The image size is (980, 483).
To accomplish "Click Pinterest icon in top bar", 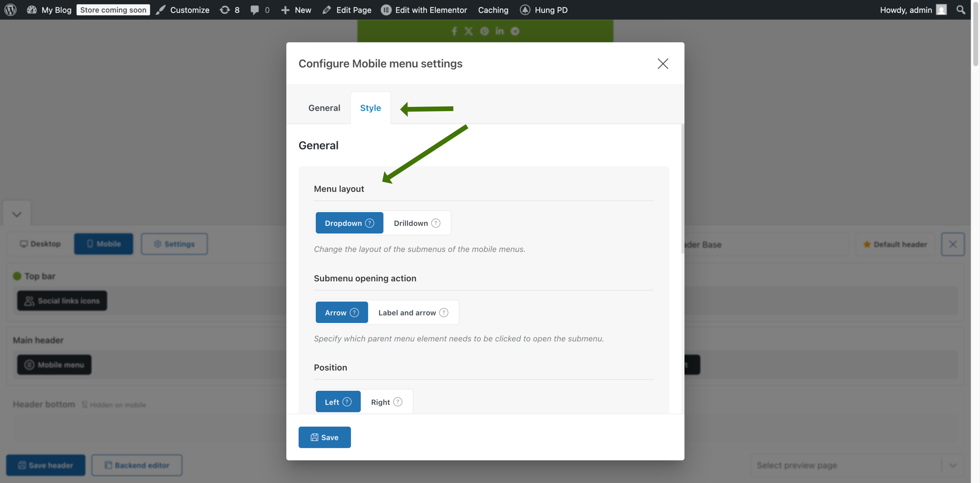I will (484, 31).
